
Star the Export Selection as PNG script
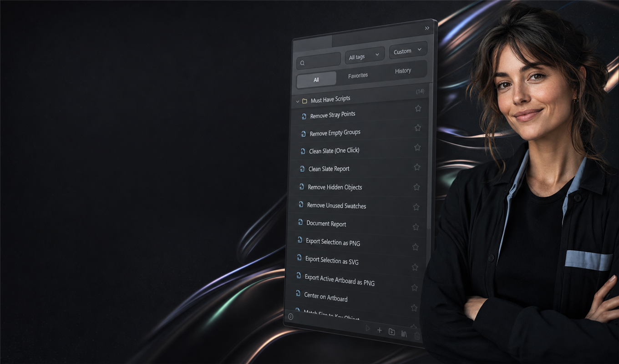(415, 247)
